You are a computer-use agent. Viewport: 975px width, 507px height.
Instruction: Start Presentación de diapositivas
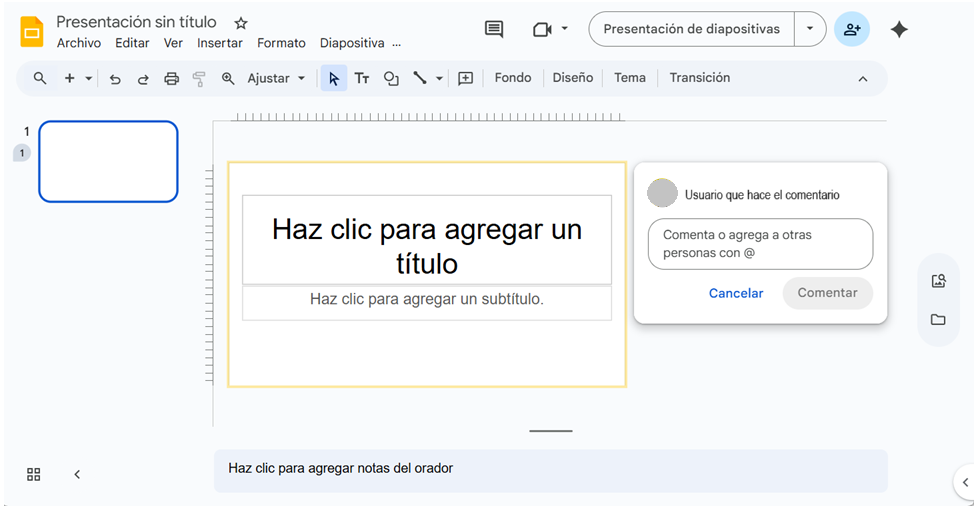tap(691, 29)
